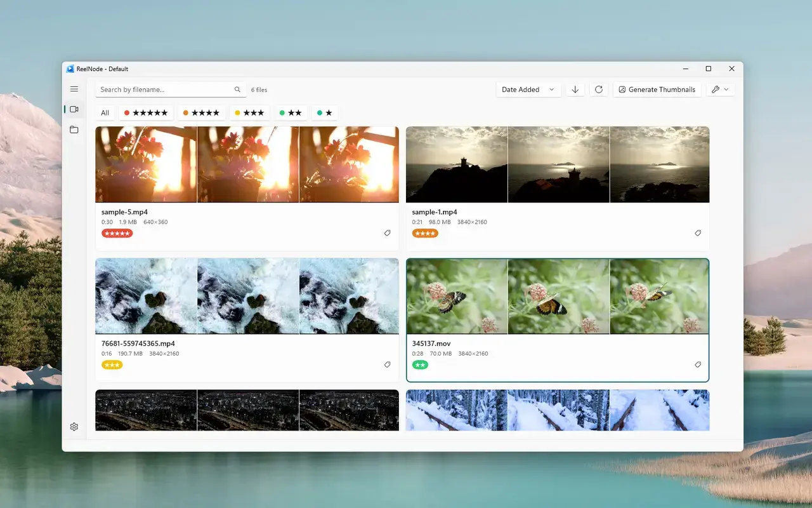This screenshot has width=812, height=508.
Task: Click tag icon on sample-1.mp4 card
Action: [x=698, y=233]
